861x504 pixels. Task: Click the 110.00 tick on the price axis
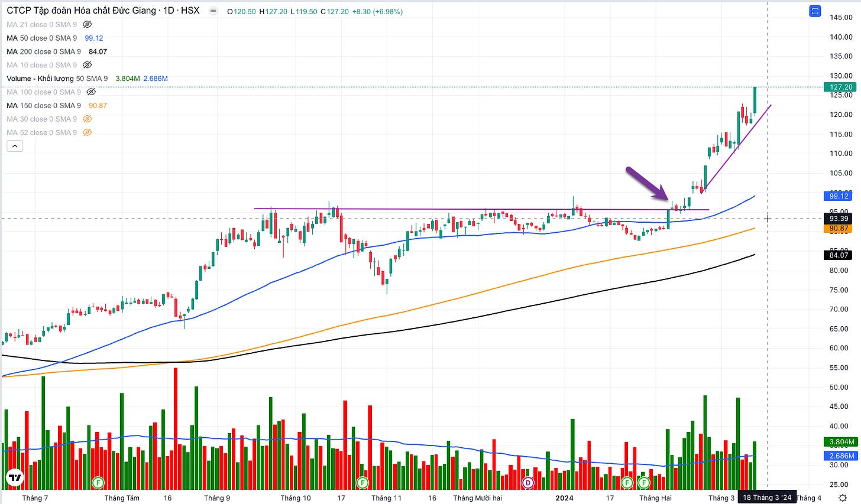tap(841, 154)
